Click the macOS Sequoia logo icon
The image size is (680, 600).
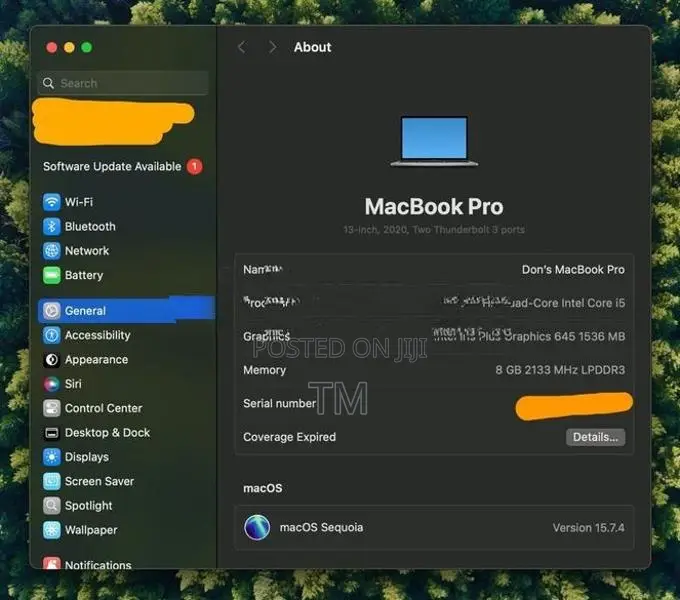pos(257,528)
